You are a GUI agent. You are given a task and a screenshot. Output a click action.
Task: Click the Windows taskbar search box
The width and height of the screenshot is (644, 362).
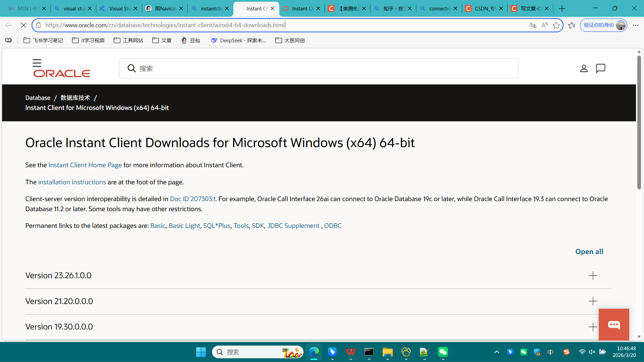[258, 352]
